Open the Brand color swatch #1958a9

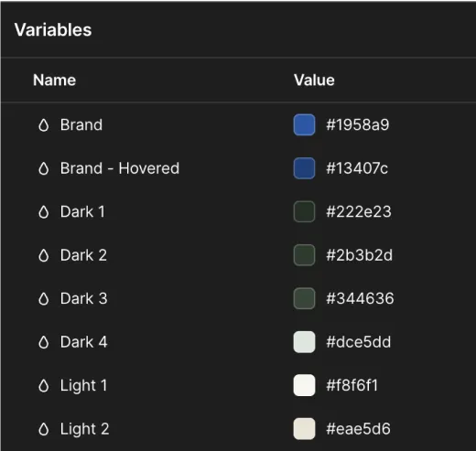(304, 124)
